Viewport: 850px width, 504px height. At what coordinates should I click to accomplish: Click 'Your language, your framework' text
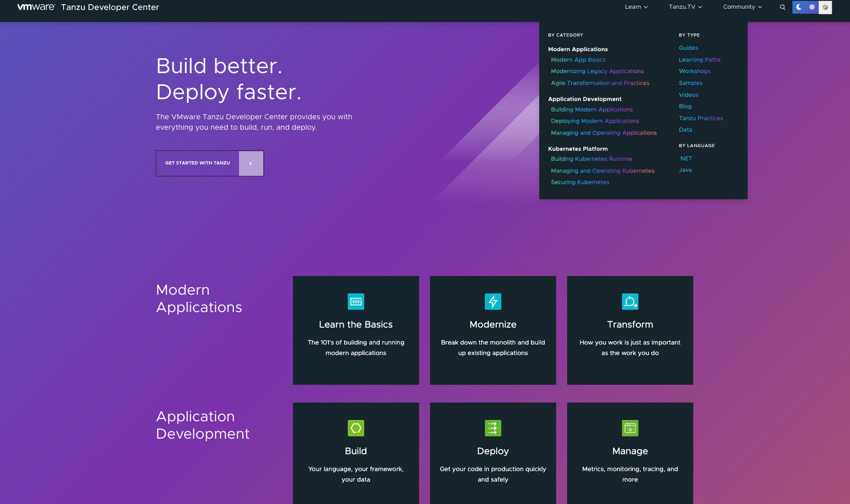point(356,474)
